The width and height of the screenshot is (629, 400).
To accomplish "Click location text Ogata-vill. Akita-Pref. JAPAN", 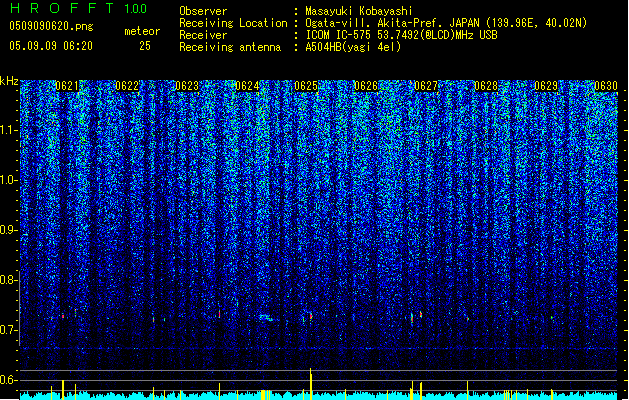I will [392, 23].
